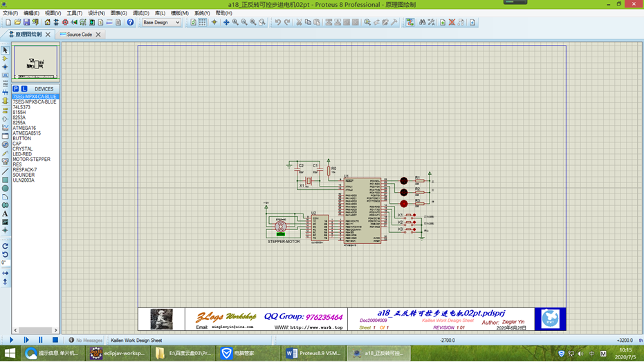This screenshot has width=644, height=362.
Task: Click the Save Project floppy icon
Action: (x=26, y=22)
